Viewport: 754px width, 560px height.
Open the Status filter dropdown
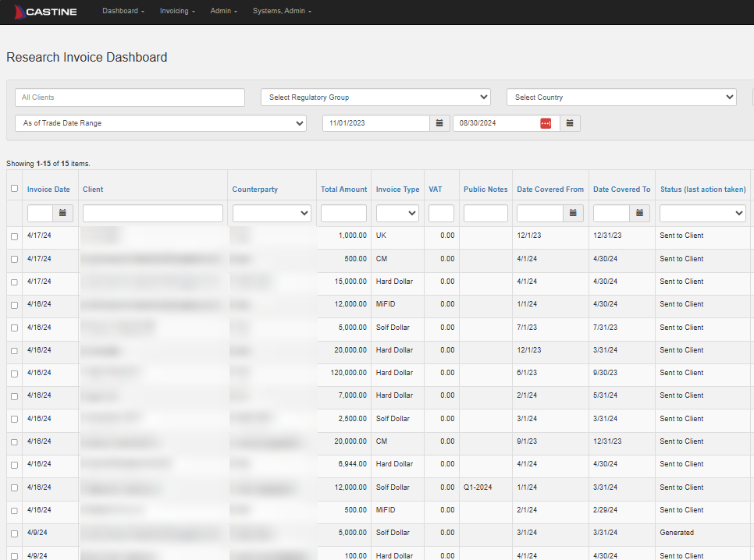702,213
